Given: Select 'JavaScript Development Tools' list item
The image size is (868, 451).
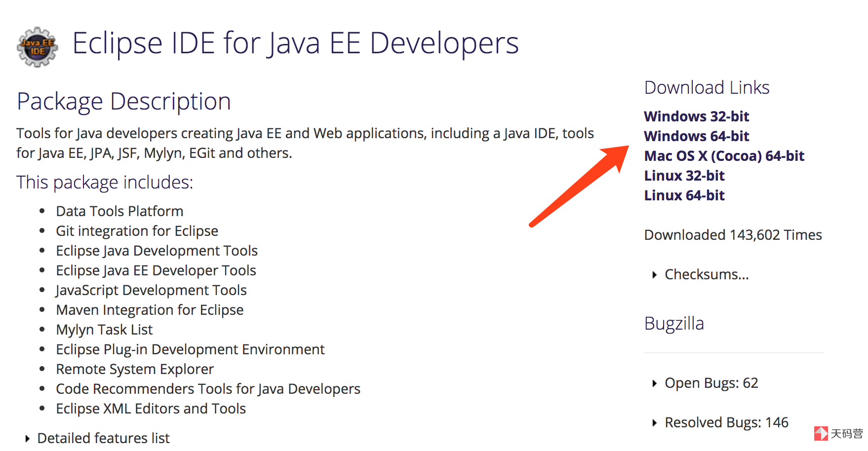Looking at the screenshot, I should coord(151,290).
